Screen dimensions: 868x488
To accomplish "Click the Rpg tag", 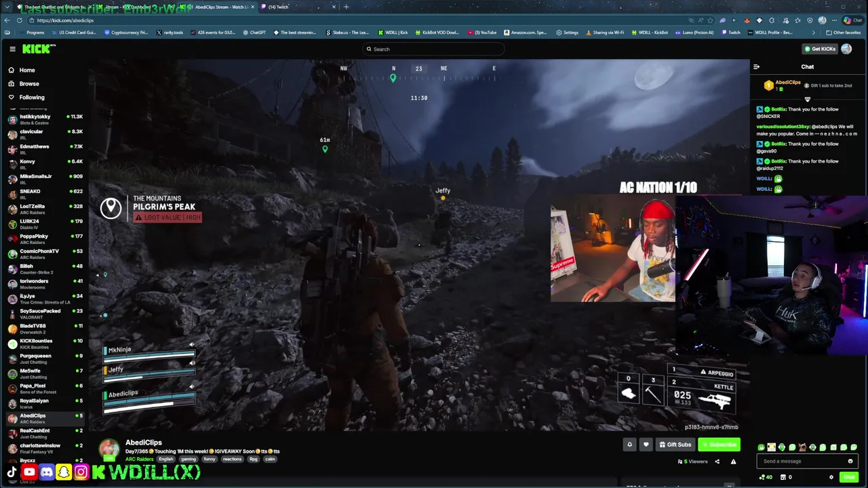I will click(x=254, y=459).
